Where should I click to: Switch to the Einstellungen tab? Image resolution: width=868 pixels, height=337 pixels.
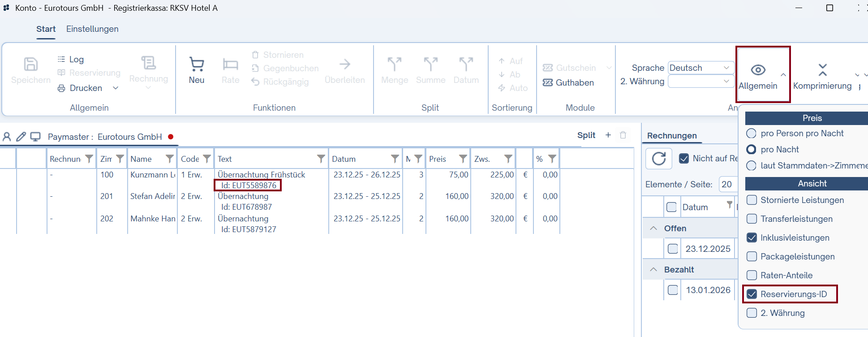92,29
